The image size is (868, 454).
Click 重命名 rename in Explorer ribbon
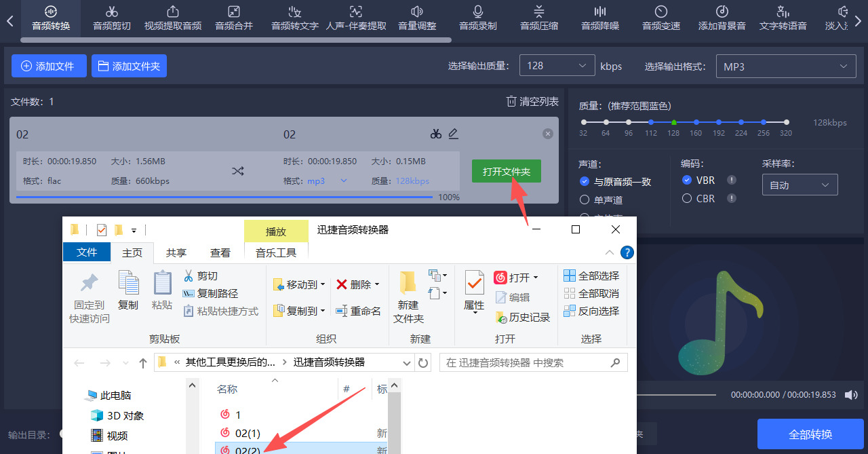pyautogui.click(x=359, y=311)
